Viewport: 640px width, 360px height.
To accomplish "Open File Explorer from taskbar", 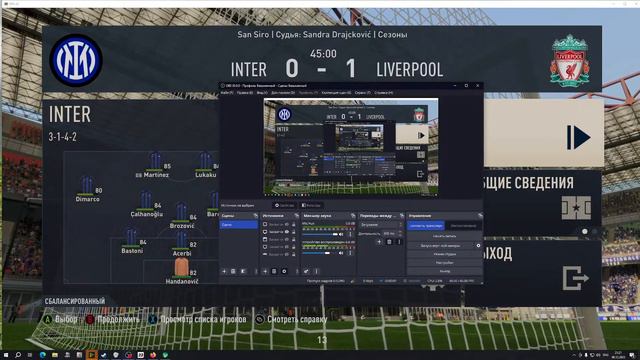I will coord(55,355).
